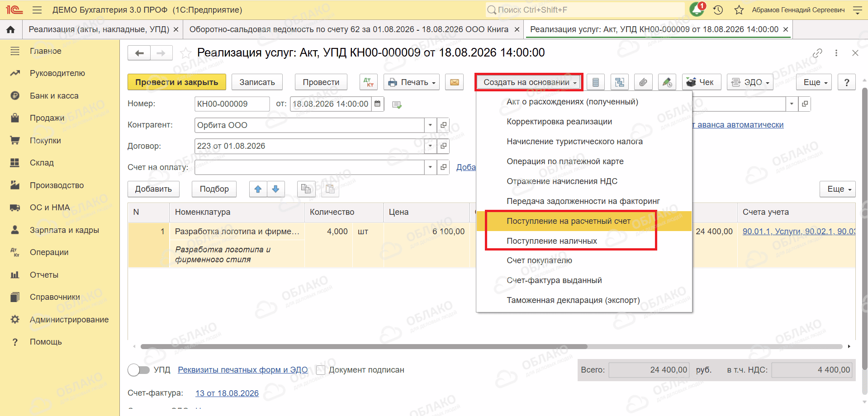Open invoice link 13 от 18.08.2026
The width and height of the screenshot is (868, 416).
point(227,393)
